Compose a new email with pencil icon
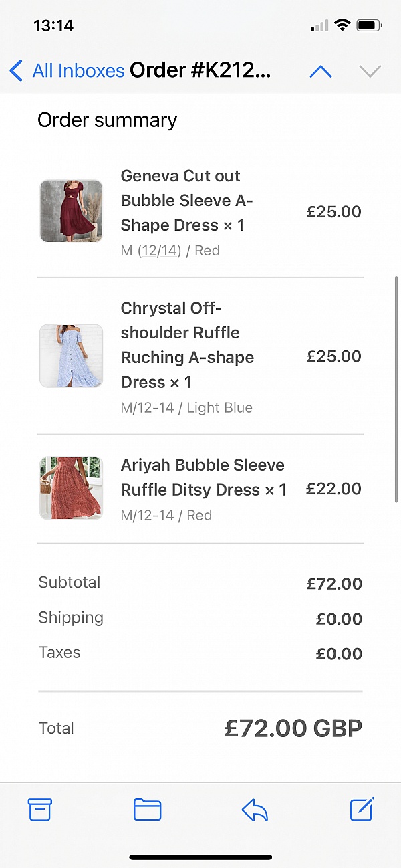Viewport: 401px width, 868px height. coord(362,809)
